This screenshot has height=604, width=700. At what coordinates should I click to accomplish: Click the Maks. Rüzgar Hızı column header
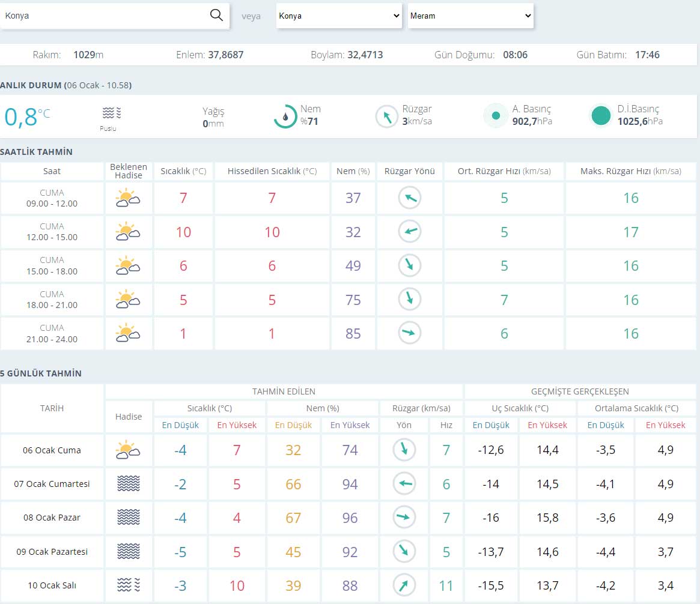(x=631, y=171)
